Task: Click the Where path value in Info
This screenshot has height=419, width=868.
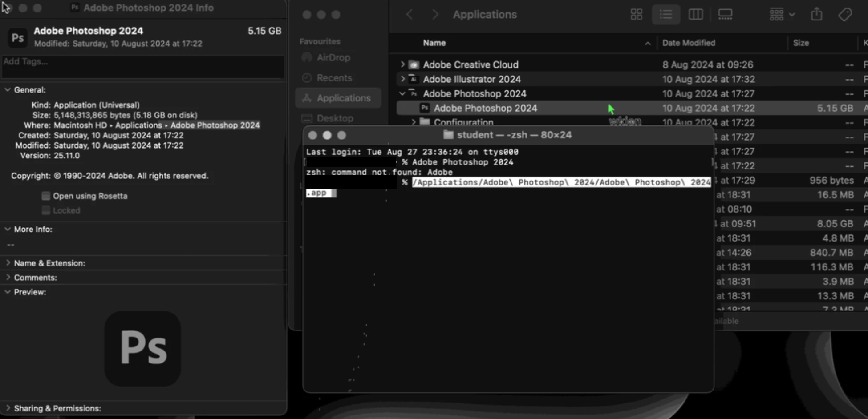Action: pyautogui.click(x=157, y=125)
